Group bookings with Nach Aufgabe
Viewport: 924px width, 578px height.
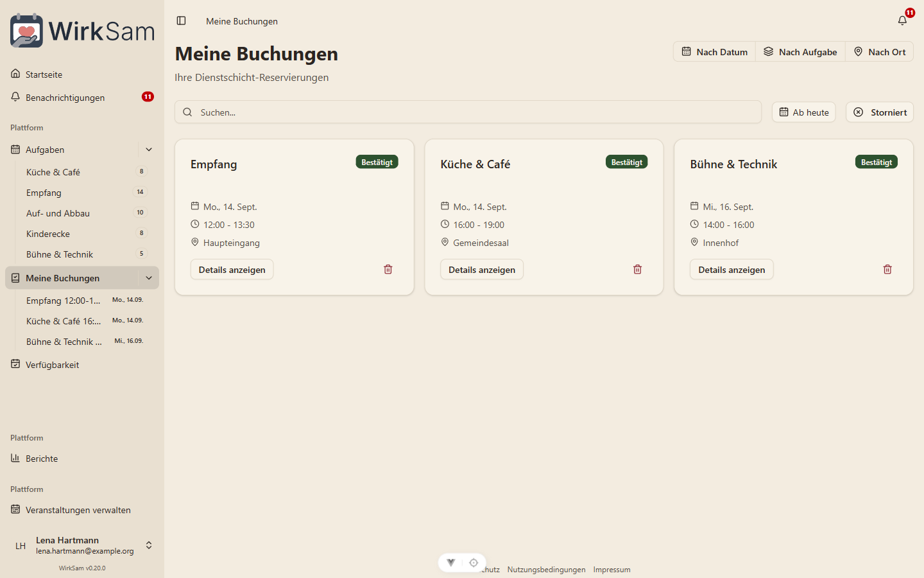[800, 52]
